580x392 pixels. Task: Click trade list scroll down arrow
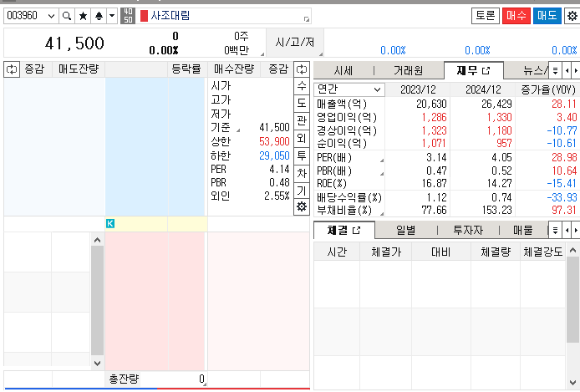click(x=572, y=382)
